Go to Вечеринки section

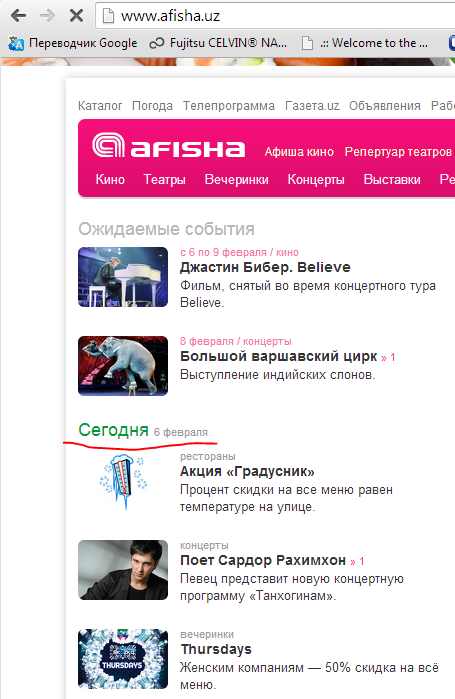pyautogui.click(x=237, y=179)
